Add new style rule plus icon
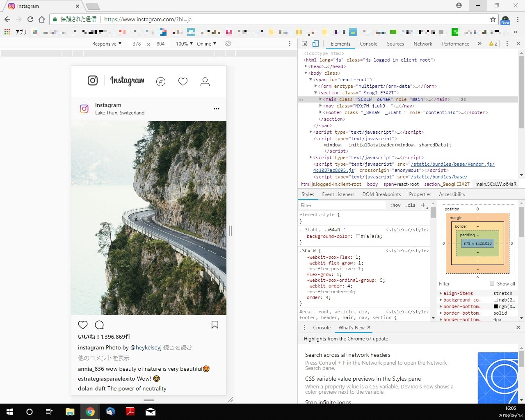 click(423, 205)
